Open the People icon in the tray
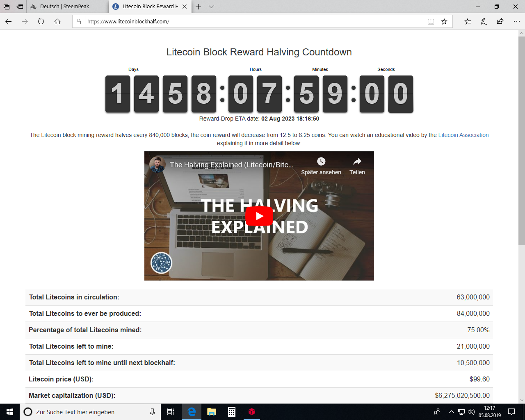 pyautogui.click(x=437, y=412)
